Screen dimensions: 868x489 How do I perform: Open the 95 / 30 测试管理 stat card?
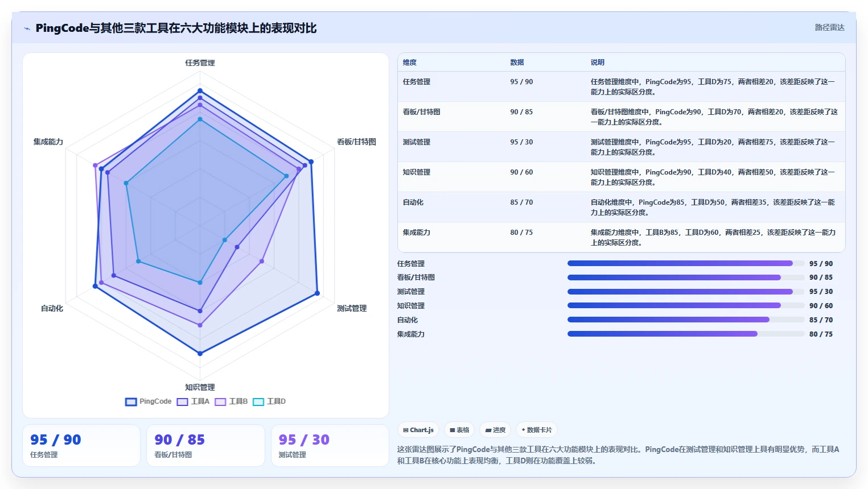coord(330,446)
